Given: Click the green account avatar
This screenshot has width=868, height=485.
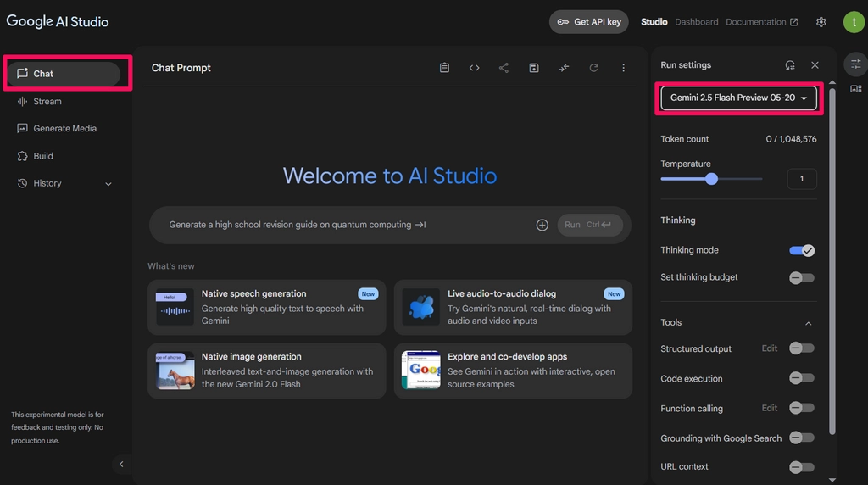Looking at the screenshot, I should (x=854, y=22).
